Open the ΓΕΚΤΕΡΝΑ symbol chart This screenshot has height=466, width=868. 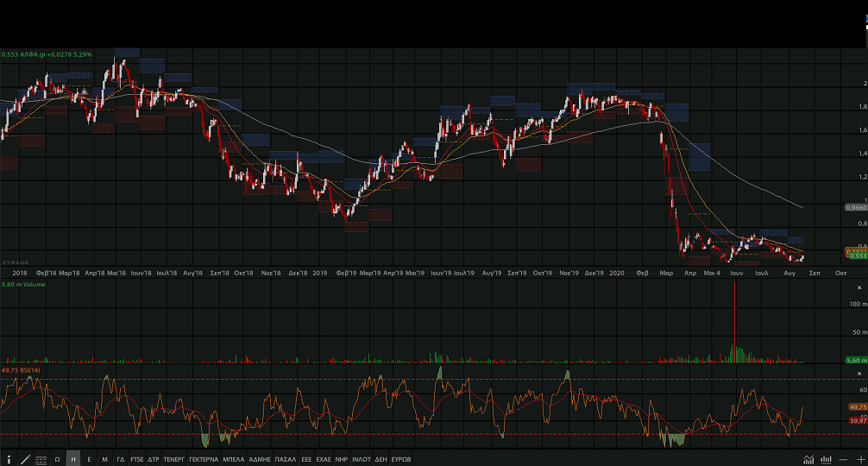203,459
